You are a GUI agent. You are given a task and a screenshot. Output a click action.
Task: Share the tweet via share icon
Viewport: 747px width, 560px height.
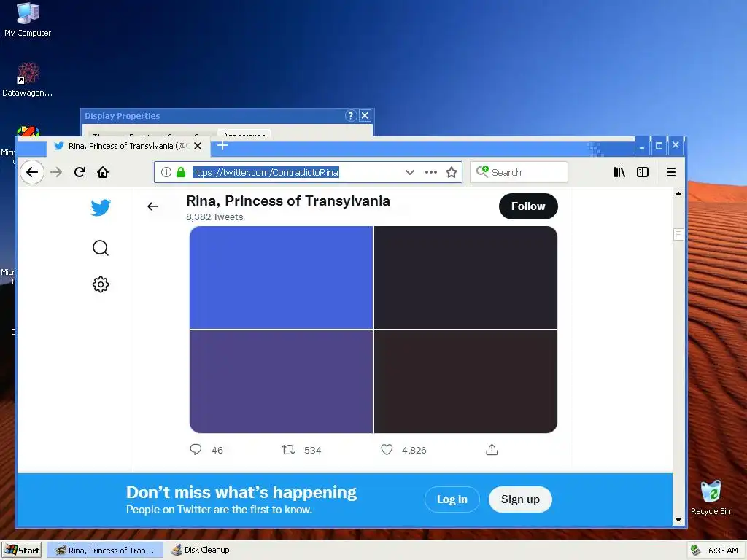point(492,449)
